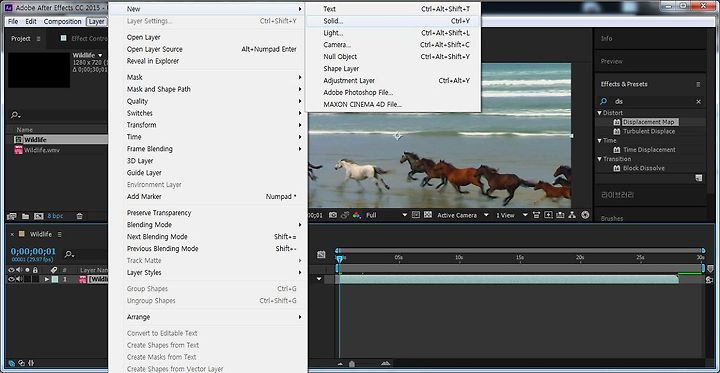The image size is (720, 373).
Task: Click Wildlife layer label color swatch
Action: tap(55, 279)
